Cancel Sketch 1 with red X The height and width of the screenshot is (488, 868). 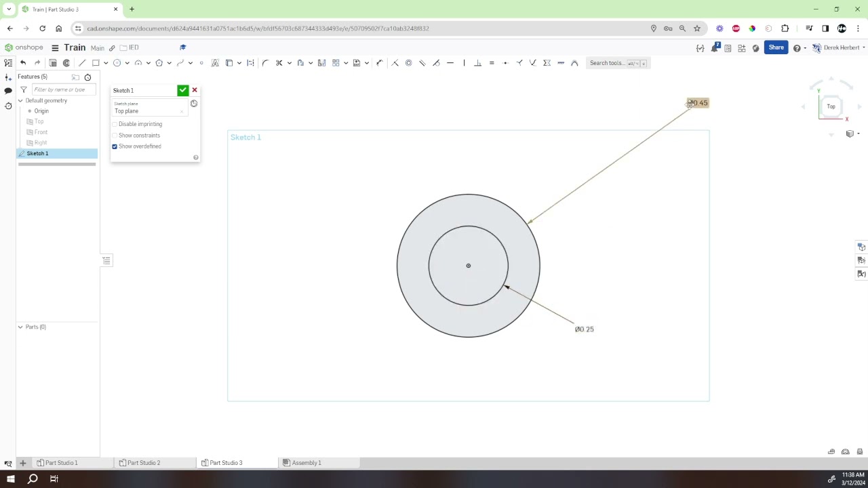[195, 90]
